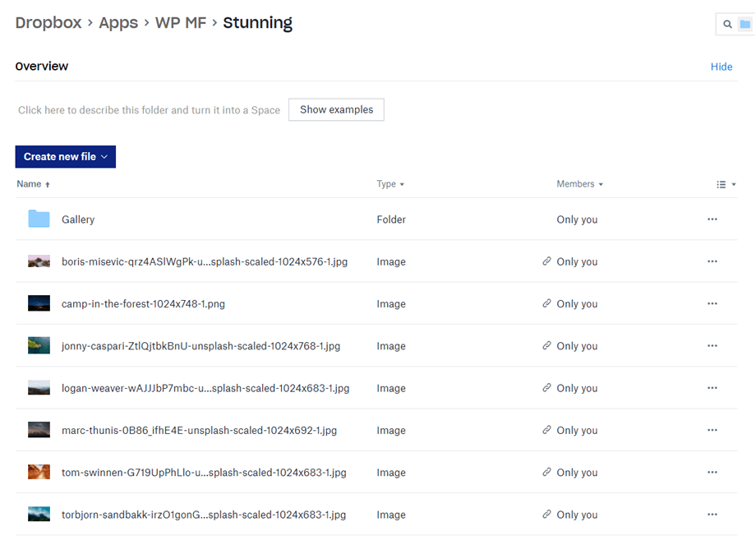
Task: Navigate to Dropbox root breadcrumb
Action: point(48,23)
